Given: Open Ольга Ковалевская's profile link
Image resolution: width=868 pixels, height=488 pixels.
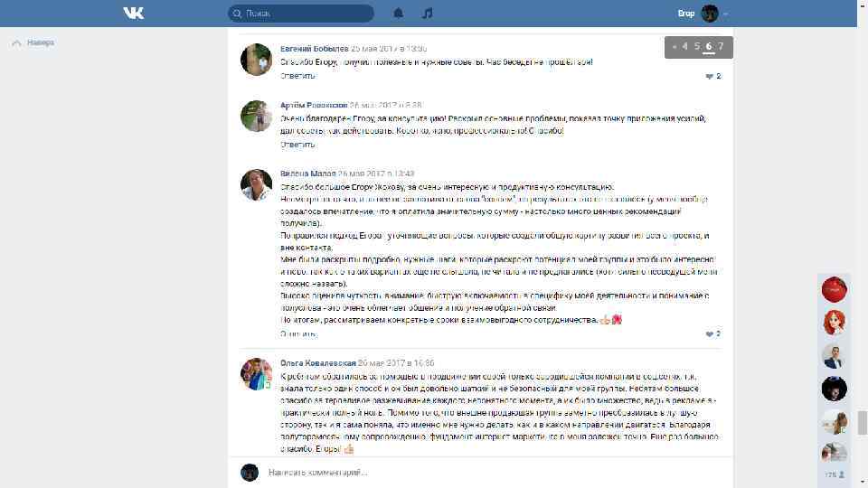Looking at the screenshot, I should pos(317,363).
